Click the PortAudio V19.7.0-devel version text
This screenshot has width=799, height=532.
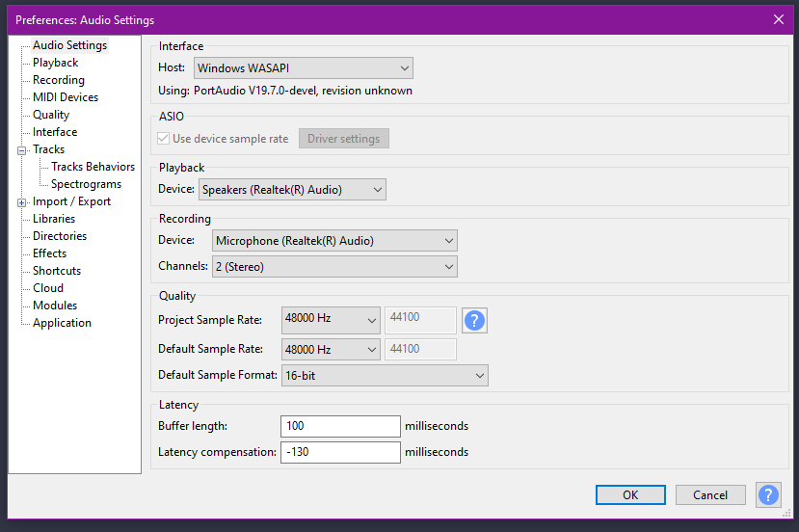point(304,91)
